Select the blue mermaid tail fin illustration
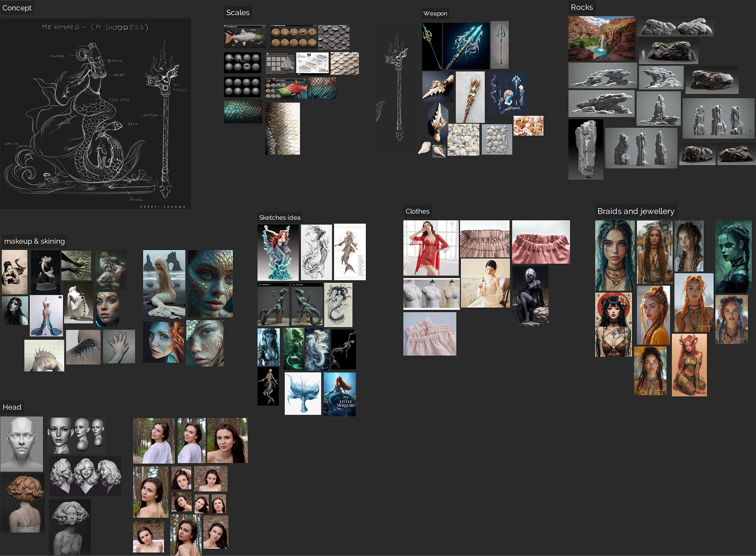This screenshot has height=556, width=756. (302, 393)
